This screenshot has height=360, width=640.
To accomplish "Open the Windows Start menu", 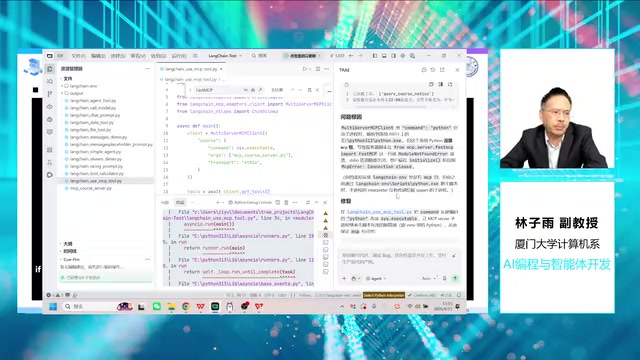I will click(x=53, y=307).
